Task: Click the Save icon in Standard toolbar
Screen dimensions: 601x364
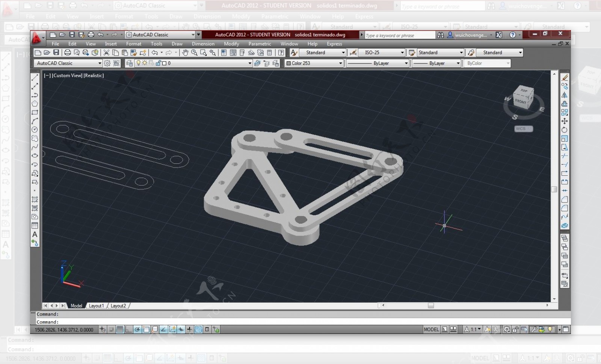Action: pyautogui.click(x=56, y=53)
